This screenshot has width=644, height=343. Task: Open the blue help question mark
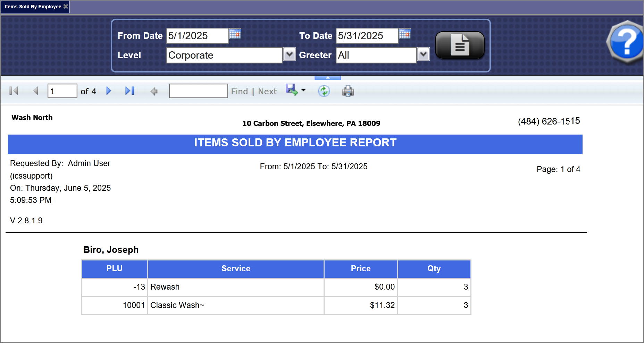[x=626, y=42]
